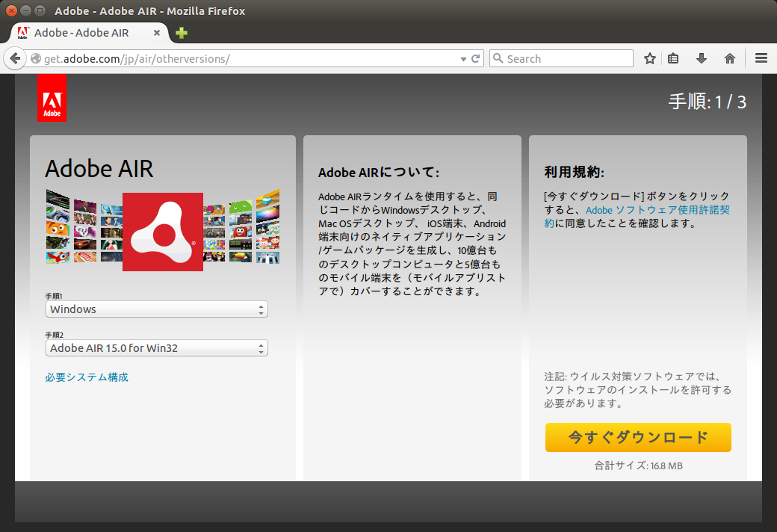
Task: Bookmark this page with the star icon
Action: pyautogui.click(x=650, y=58)
